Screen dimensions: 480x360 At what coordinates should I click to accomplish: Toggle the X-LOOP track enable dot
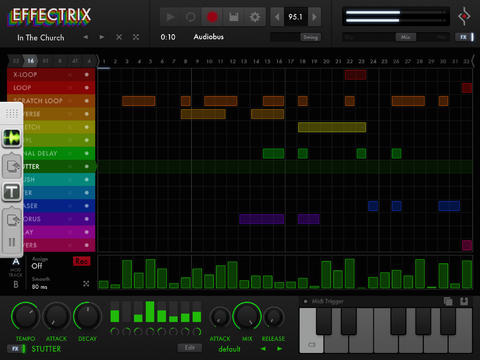[87, 75]
